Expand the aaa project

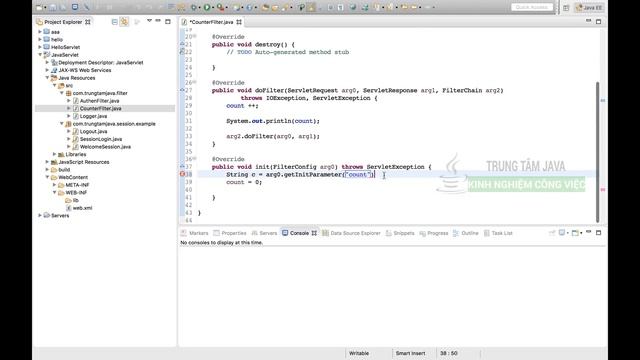(40, 32)
